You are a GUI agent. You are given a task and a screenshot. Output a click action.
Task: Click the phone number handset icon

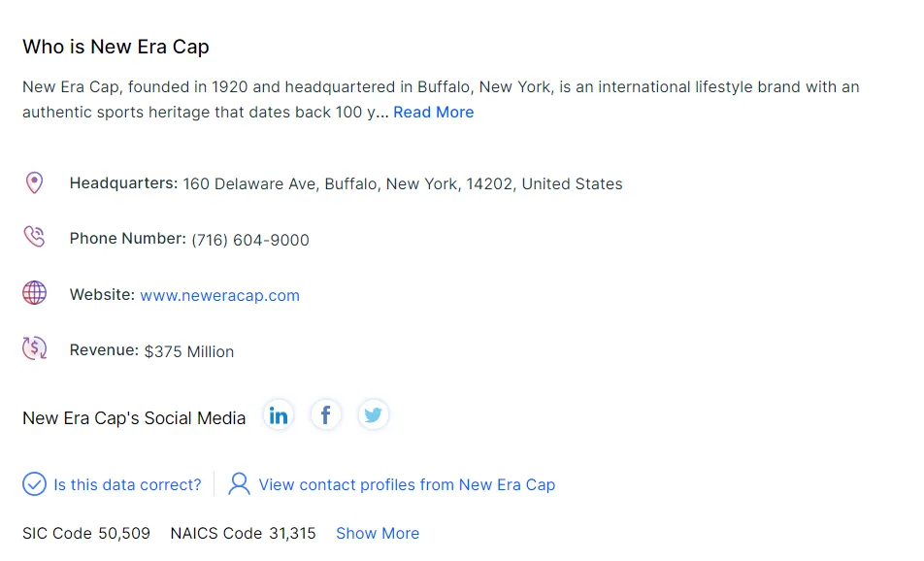click(x=34, y=238)
